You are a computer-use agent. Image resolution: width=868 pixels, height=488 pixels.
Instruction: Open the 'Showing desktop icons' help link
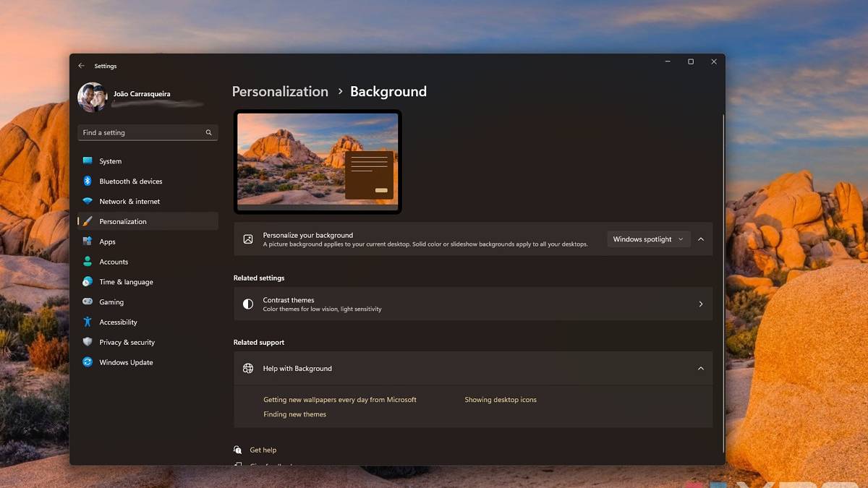[501, 400]
